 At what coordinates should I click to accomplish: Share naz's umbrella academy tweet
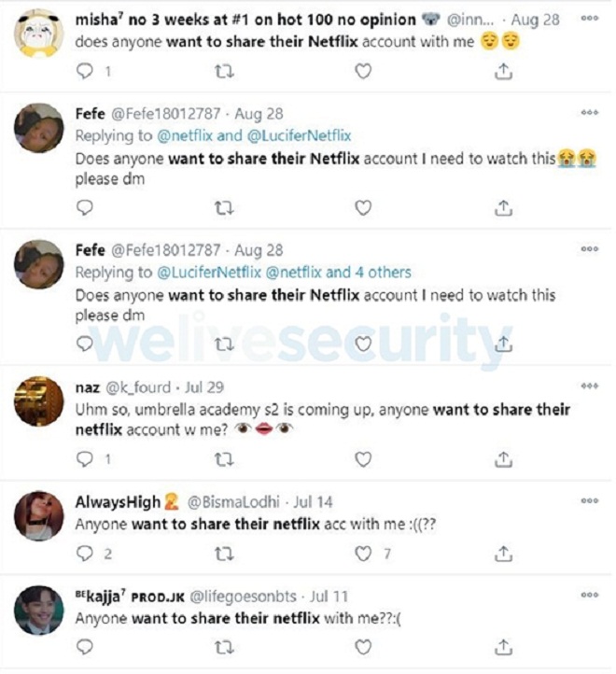click(503, 459)
